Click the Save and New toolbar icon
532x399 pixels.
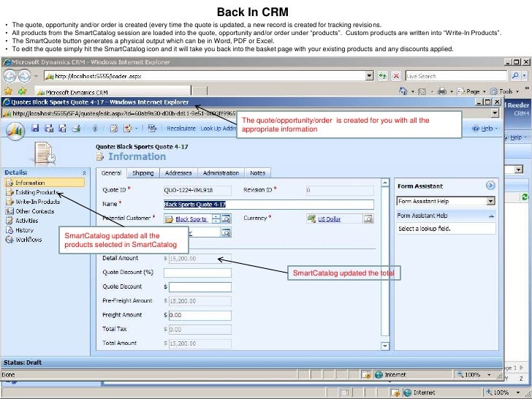(x=62, y=129)
